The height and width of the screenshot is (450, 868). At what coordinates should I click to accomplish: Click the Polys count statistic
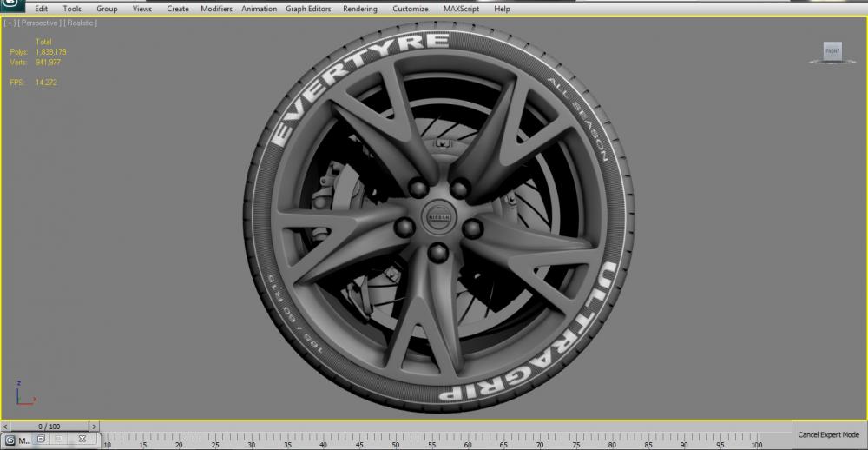[x=38, y=52]
